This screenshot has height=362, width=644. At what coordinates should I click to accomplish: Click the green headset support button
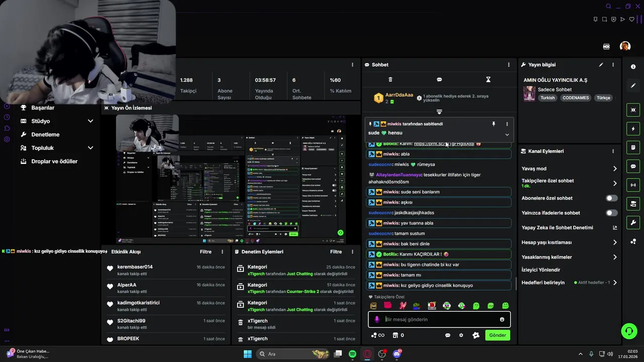tap(629, 331)
